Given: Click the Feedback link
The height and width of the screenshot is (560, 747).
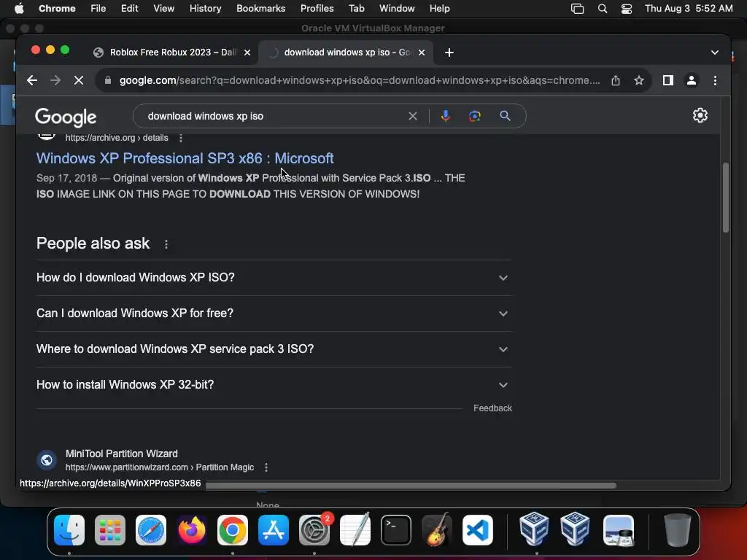Looking at the screenshot, I should pos(492,408).
